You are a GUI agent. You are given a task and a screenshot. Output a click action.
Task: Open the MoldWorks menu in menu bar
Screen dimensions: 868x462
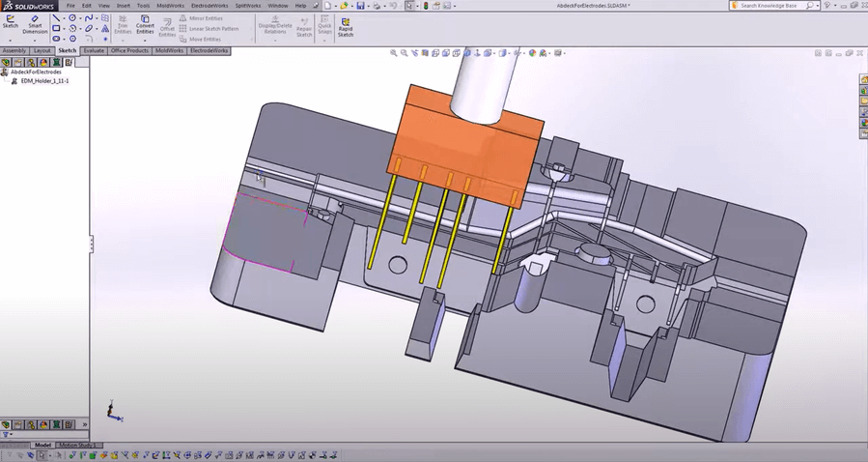click(170, 6)
